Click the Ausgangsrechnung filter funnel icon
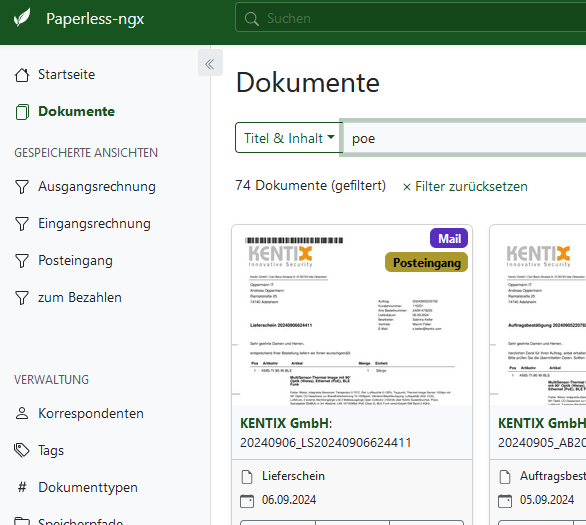Viewport: 586px width, 525px height. pos(22,187)
